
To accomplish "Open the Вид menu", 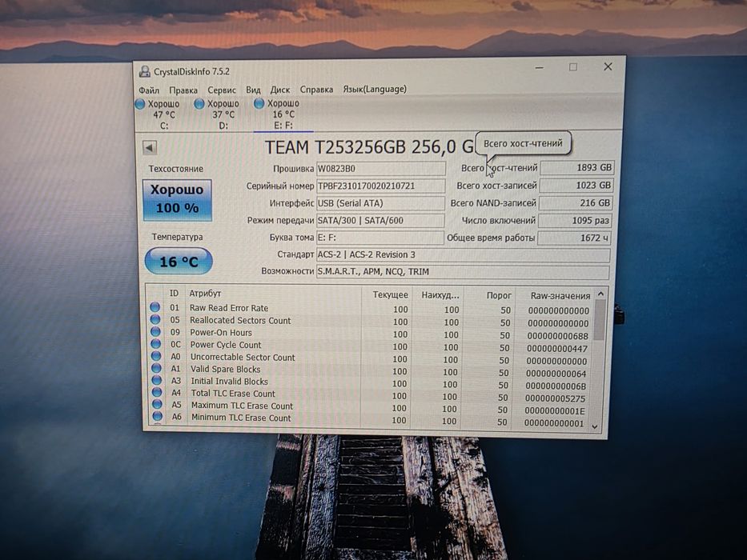I will tap(253, 90).
